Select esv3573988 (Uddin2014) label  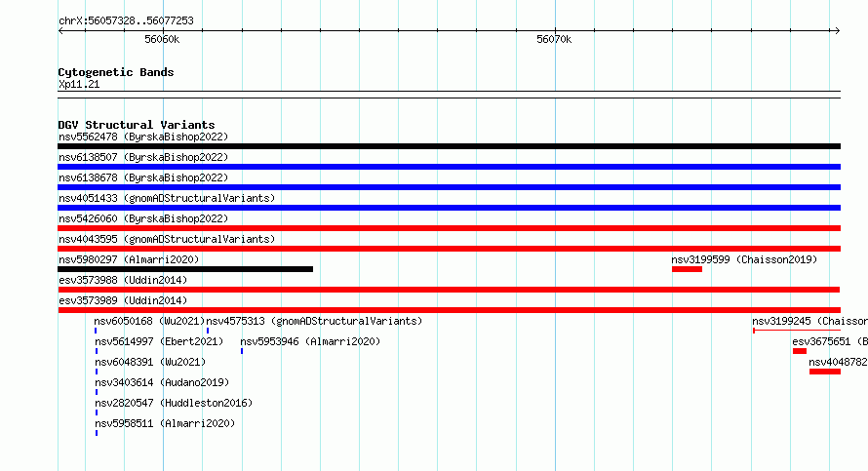(123, 280)
